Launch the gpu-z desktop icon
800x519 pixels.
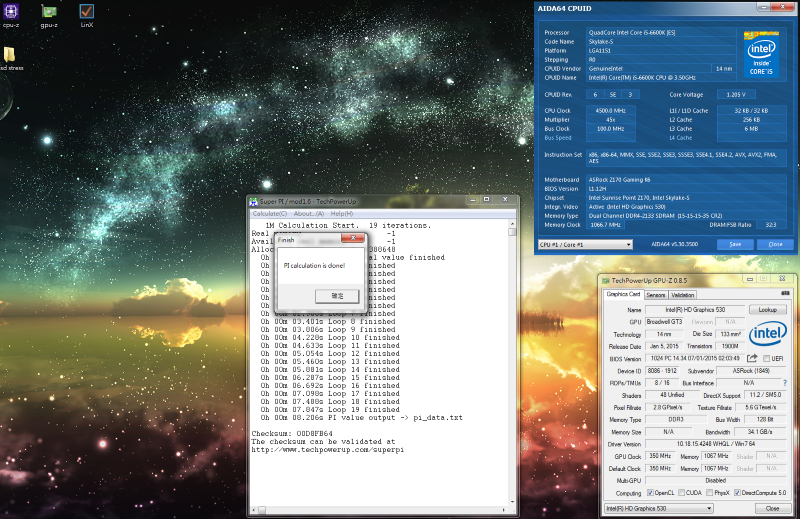(48, 13)
